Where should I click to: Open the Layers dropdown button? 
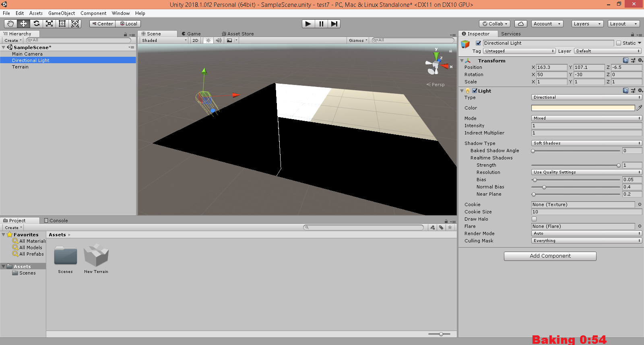tap(588, 24)
